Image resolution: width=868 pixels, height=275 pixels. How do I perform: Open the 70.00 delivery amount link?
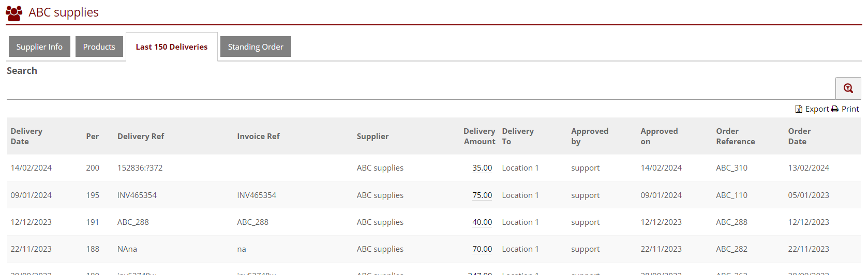(x=482, y=249)
